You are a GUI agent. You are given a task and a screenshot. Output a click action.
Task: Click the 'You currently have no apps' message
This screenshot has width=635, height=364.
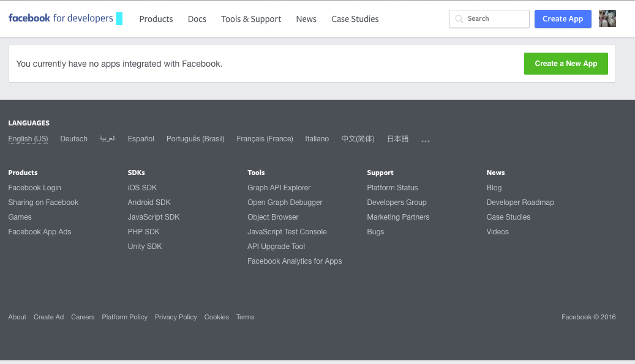(119, 64)
